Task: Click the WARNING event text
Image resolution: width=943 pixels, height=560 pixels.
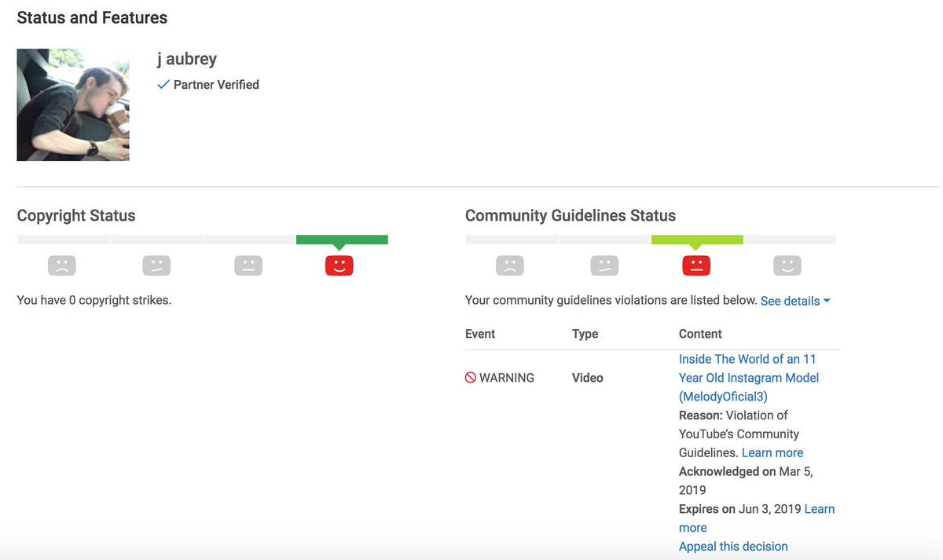Action: click(507, 378)
